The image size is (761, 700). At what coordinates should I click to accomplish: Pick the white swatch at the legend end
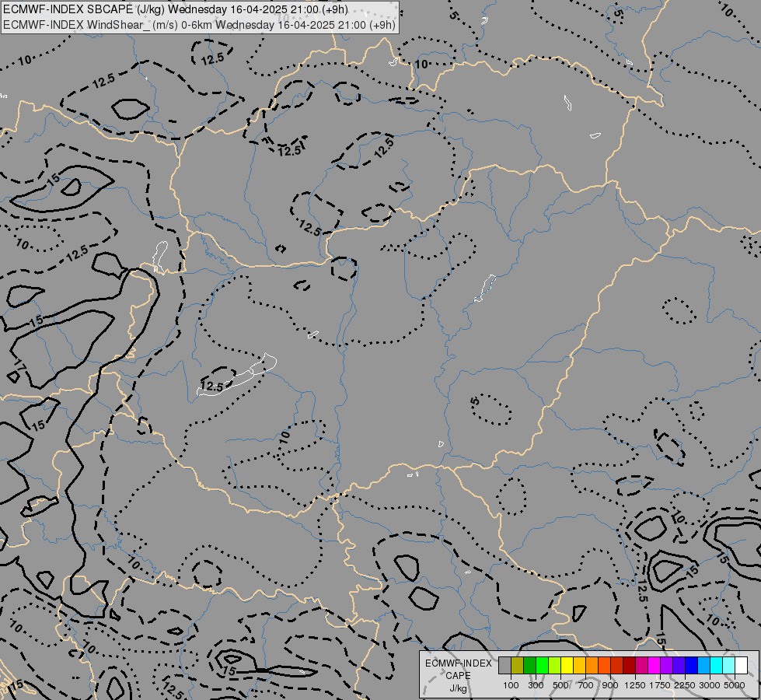[x=741, y=665]
